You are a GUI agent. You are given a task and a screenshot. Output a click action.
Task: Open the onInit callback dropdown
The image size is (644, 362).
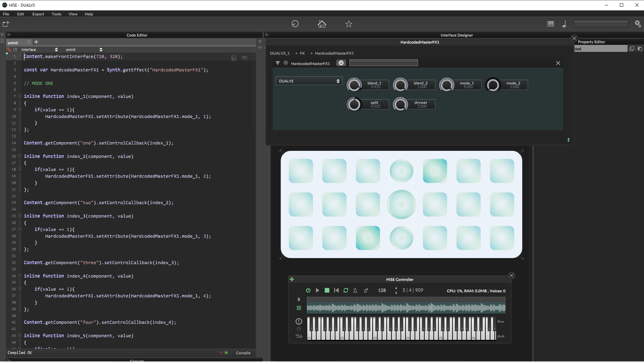(x=84, y=50)
